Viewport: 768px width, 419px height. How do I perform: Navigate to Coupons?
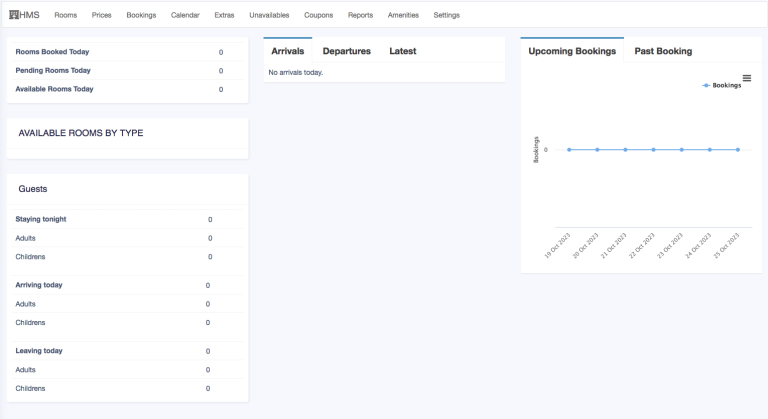click(x=318, y=15)
